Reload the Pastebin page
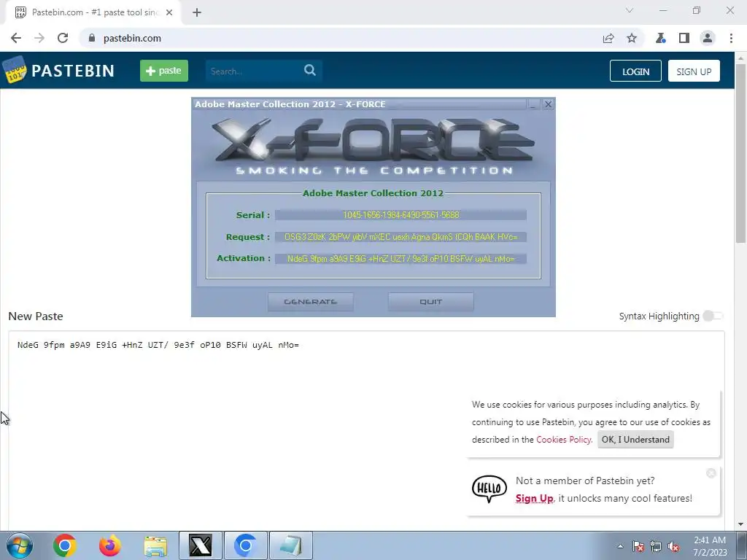Screen dimensions: 747x560 coord(63,38)
